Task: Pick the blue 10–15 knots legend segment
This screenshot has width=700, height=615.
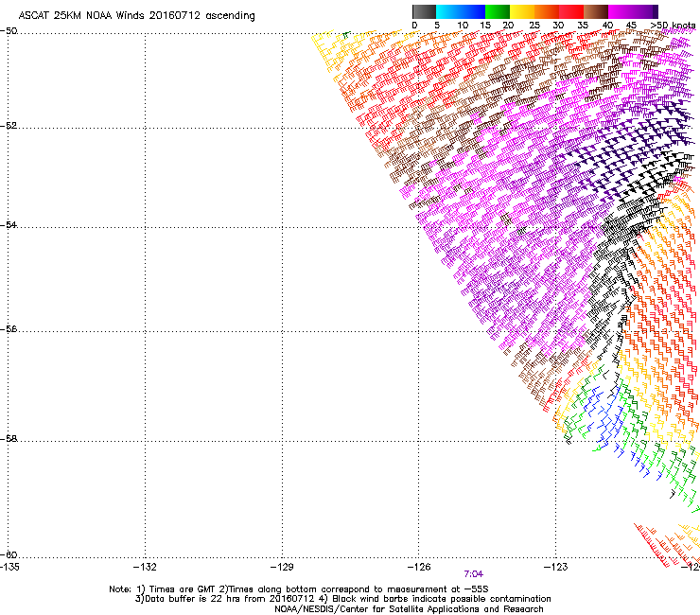Action: click(x=473, y=11)
